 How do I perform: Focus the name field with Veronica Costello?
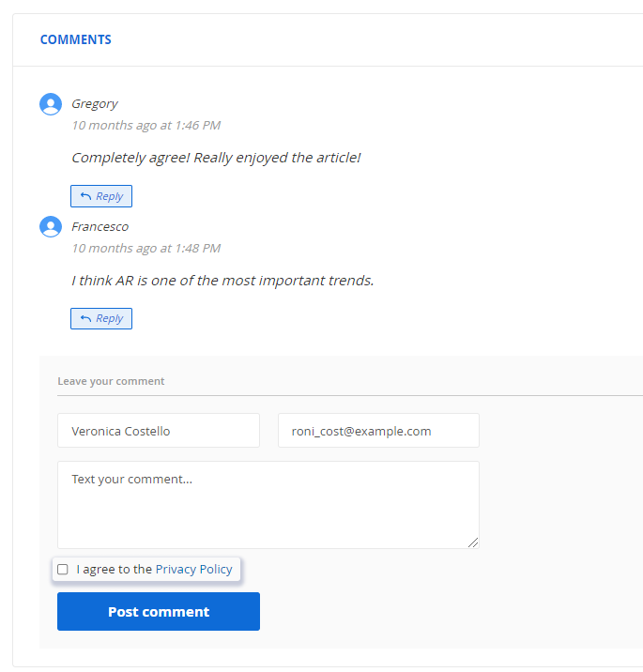click(x=159, y=431)
